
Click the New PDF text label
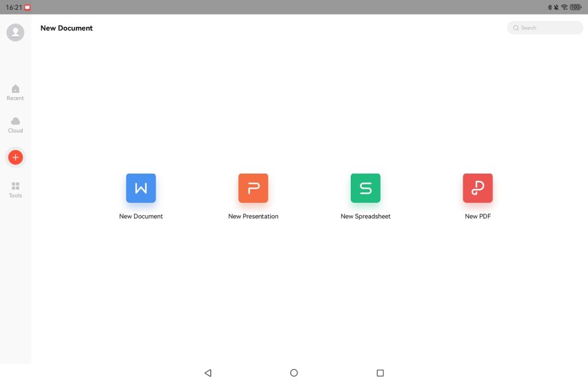click(x=478, y=216)
